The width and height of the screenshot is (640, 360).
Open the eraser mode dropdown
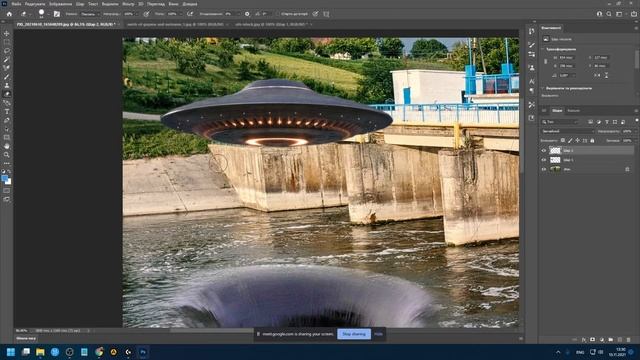[91, 14]
